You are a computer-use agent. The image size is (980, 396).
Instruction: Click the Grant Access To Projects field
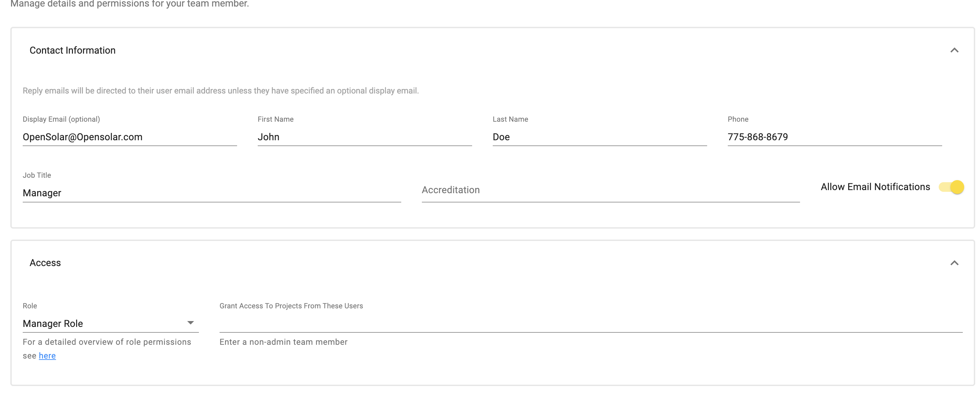[x=591, y=323]
